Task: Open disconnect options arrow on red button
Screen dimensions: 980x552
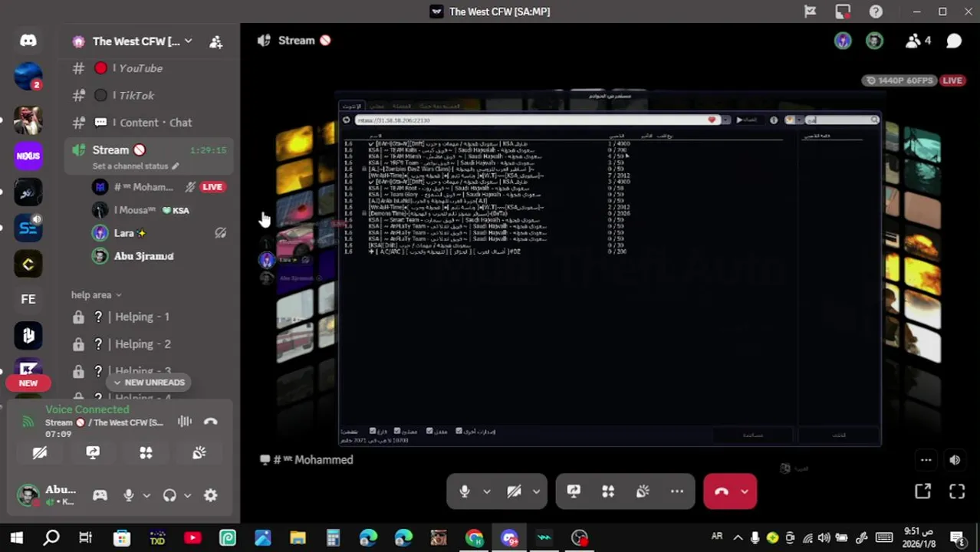Action: click(x=745, y=491)
